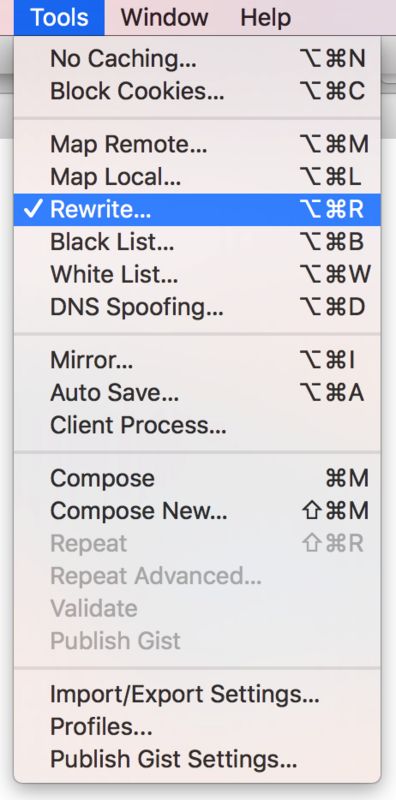396x800 pixels.
Task: Open Import/Export Settings...
Action: [197, 694]
